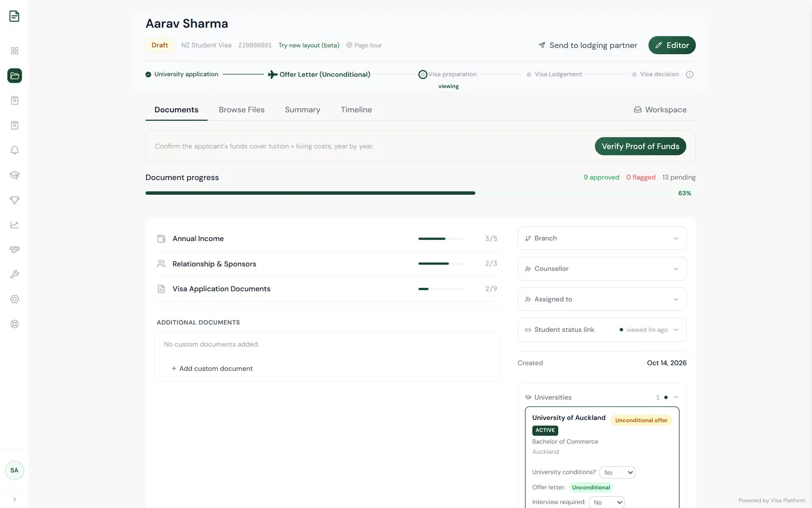Open the Visa Application Documents row
Screen dimensions: 812x508
[327, 288]
